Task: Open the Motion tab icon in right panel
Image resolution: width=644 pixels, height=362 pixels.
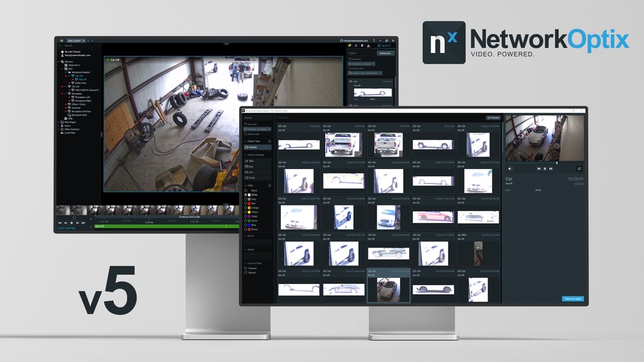Action: (x=356, y=45)
